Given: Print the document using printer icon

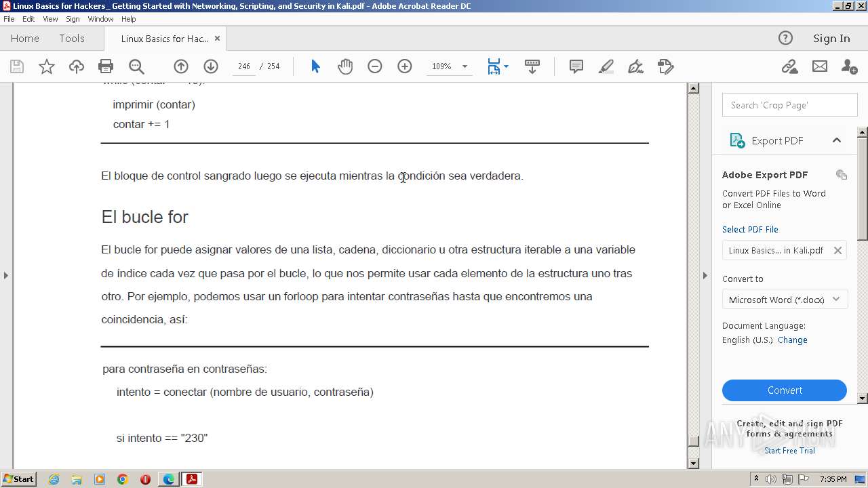Looking at the screenshot, I should (x=106, y=66).
